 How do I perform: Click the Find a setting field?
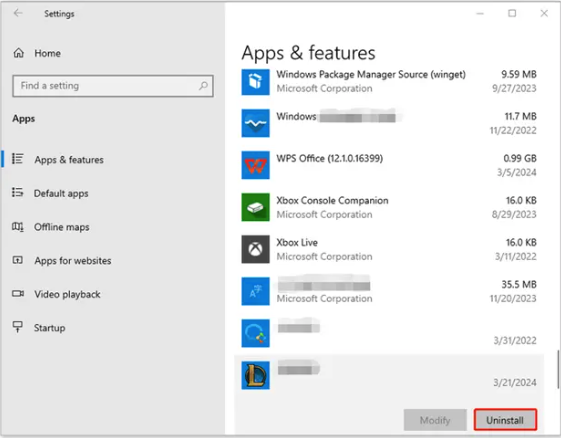pos(113,86)
